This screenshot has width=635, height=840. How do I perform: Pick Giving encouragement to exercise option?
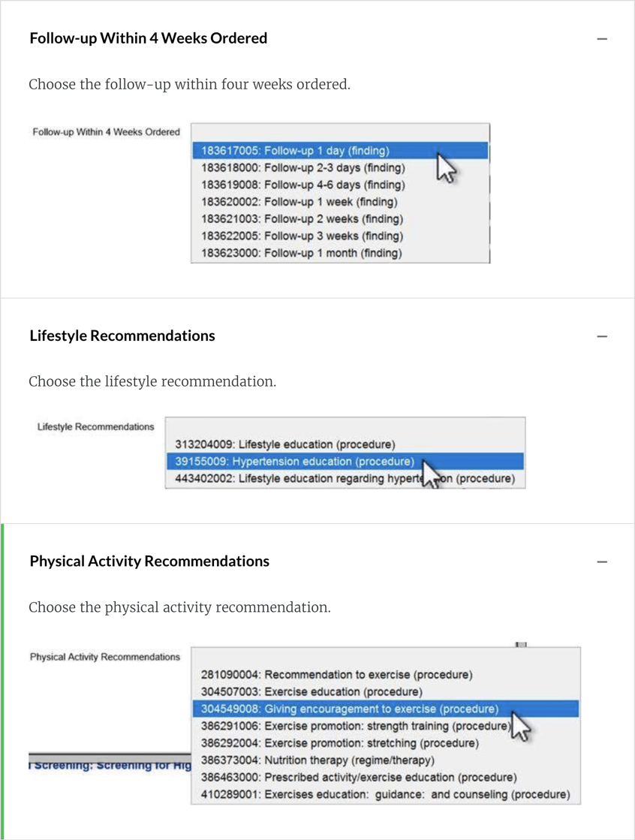click(x=349, y=709)
